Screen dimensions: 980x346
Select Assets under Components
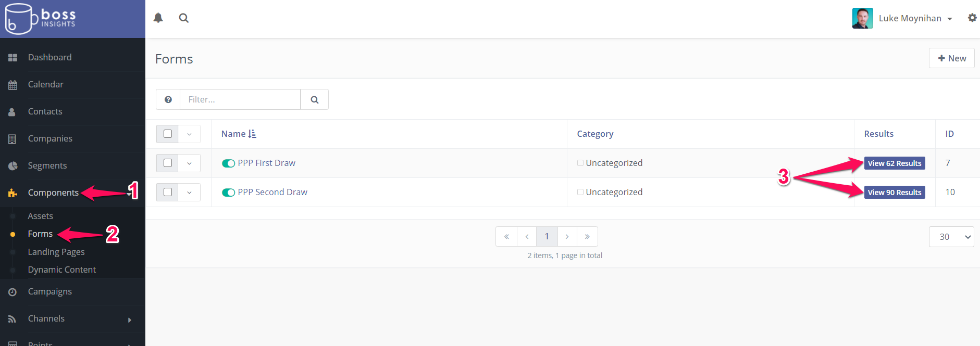(41, 216)
